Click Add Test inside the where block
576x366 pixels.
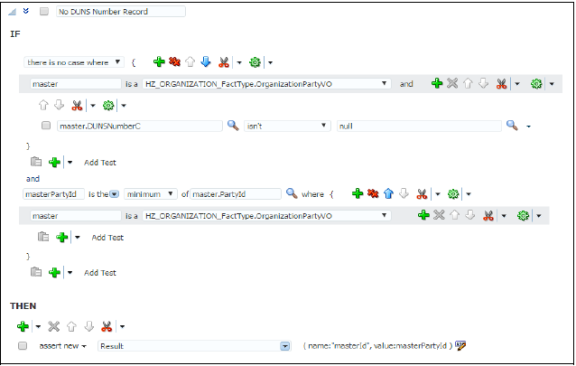pos(108,237)
